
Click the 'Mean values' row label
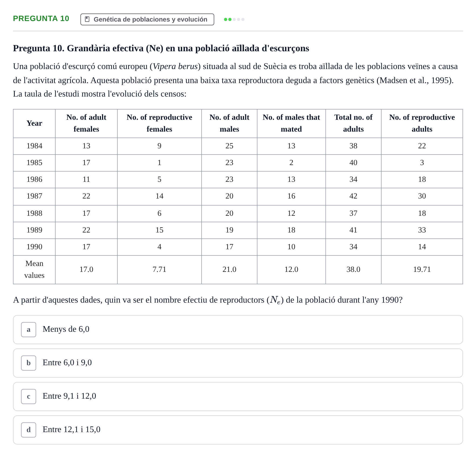(x=34, y=270)
